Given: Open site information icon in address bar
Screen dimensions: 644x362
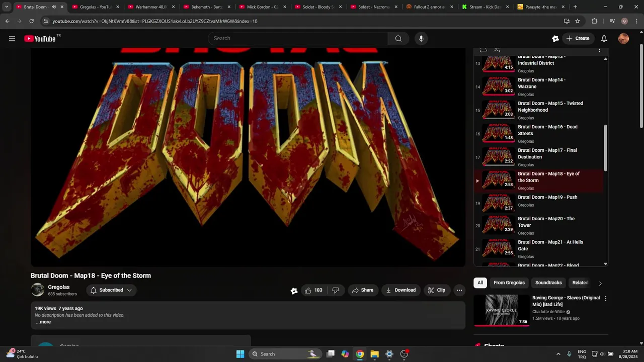Looking at the screenshot, I should [x=46, y=21].
